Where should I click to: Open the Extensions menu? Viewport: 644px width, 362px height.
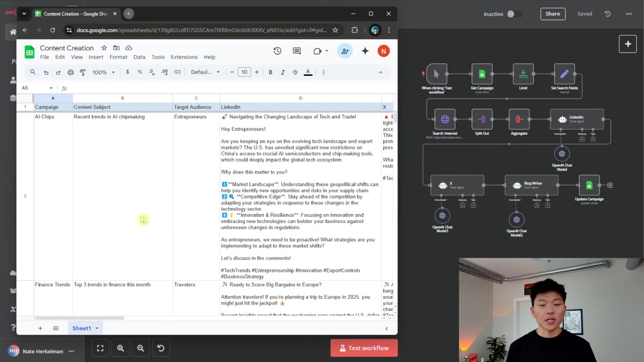coord(184,57)
